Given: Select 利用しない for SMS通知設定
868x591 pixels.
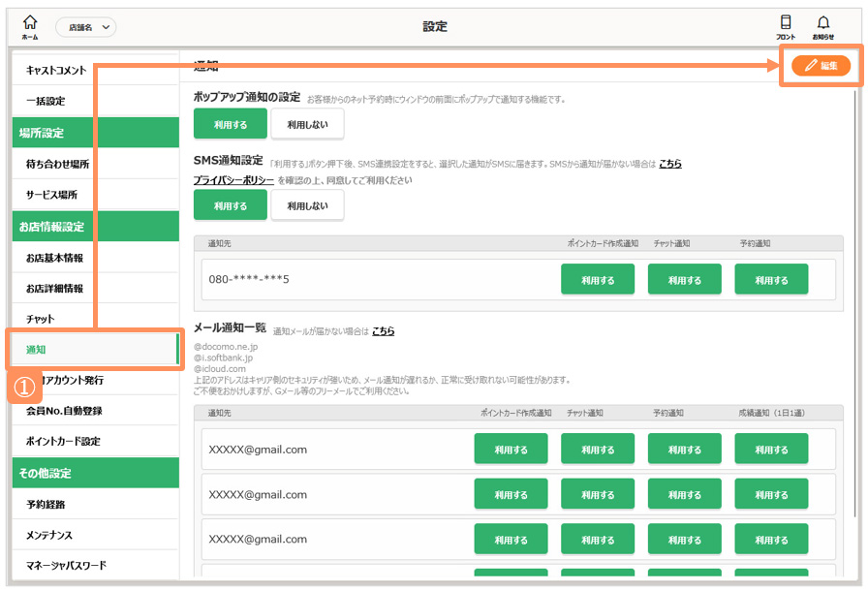Looking at the screenshot, I should pyautogui.click(x=307, y=205).
